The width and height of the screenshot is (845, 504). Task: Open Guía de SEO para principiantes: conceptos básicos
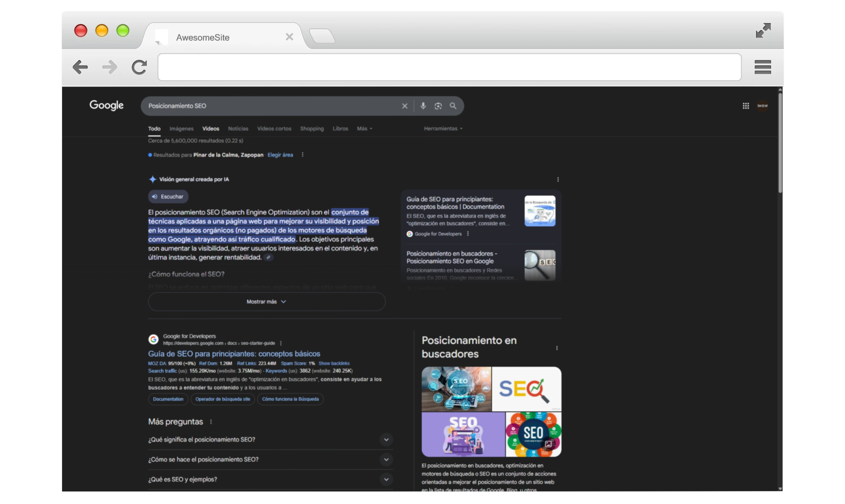234,354
